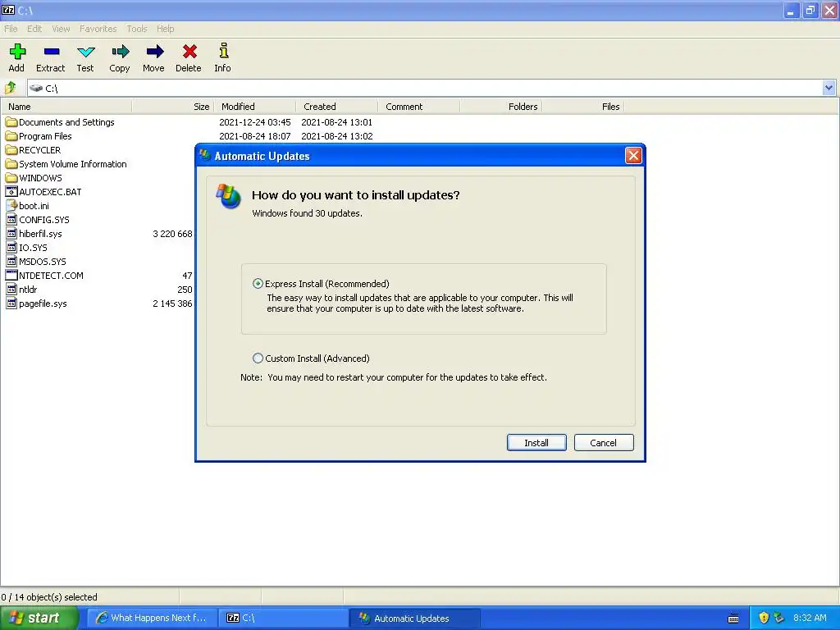Switch to Automatic Updates taskbar button

[x=414, y=618]
